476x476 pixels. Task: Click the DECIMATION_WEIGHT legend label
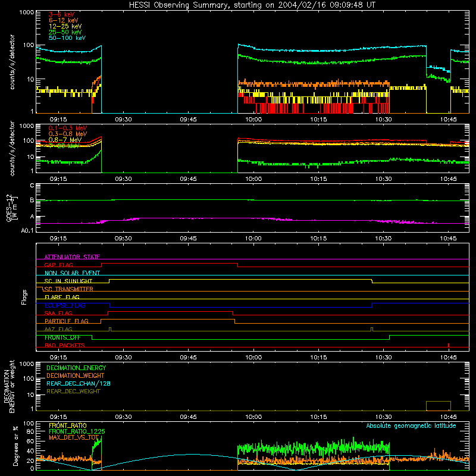(x=76, y=376)
